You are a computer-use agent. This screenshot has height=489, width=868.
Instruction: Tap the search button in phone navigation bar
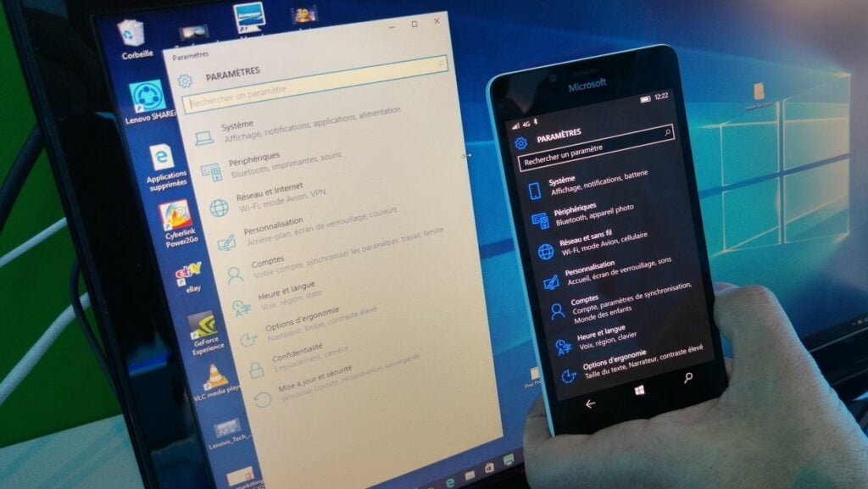point(688,378)
